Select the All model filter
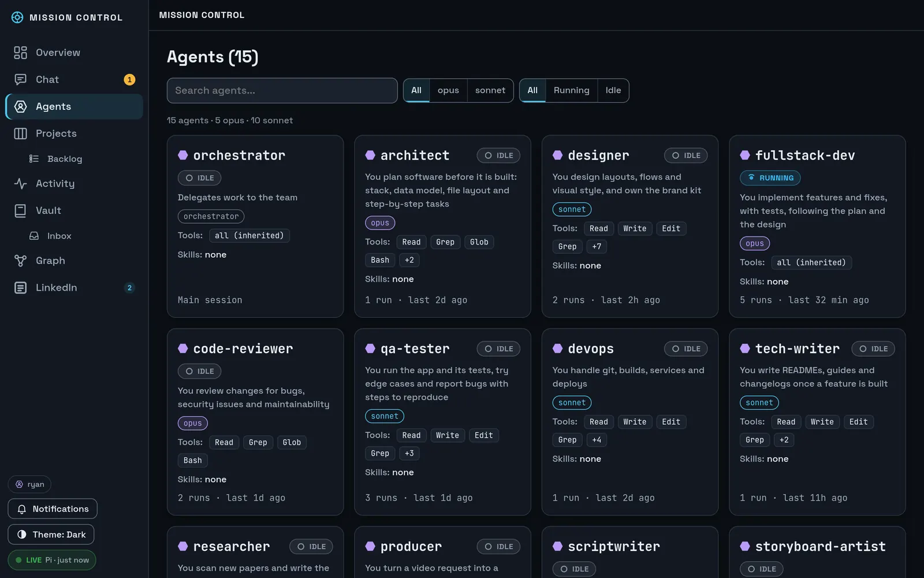The width and height of the screenshot is (924, 578). point(416,91)
